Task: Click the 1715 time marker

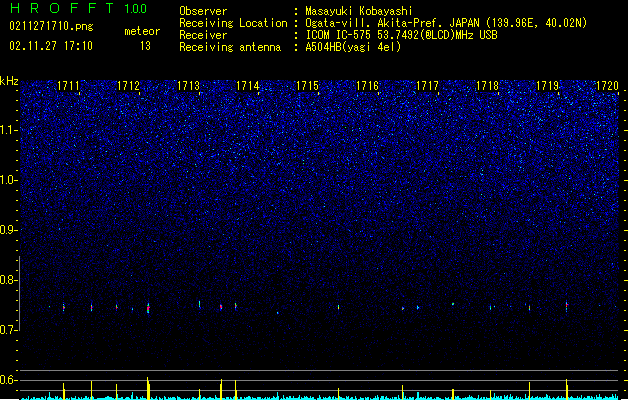Action: tap(308, 86)
